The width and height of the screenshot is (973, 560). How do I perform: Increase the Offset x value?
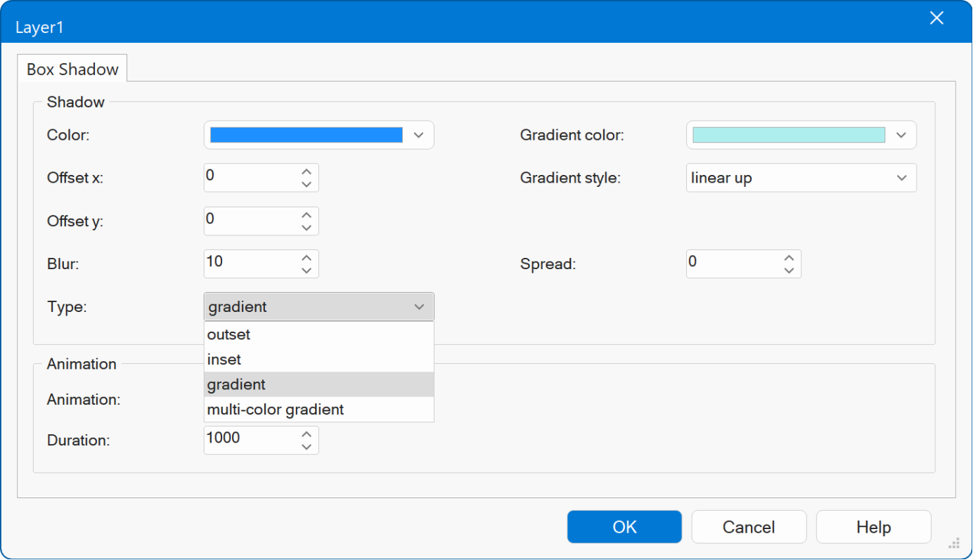(307, 172)
